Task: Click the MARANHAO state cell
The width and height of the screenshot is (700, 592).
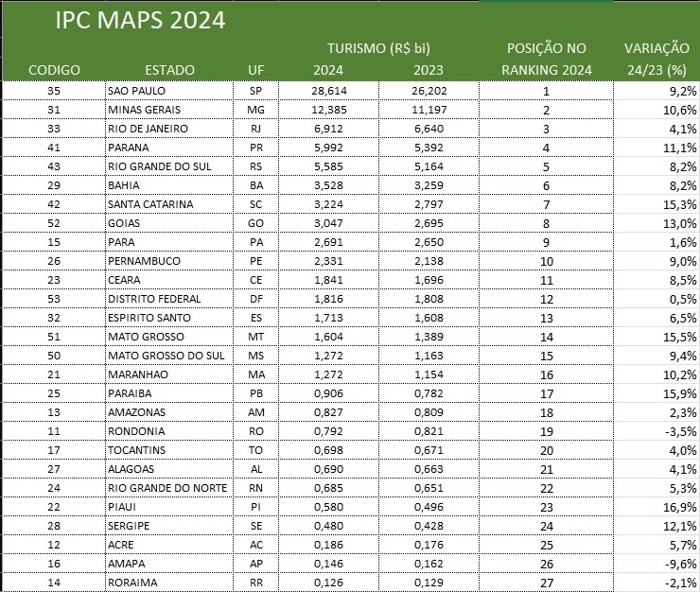Action: click(x=169, y=374)
